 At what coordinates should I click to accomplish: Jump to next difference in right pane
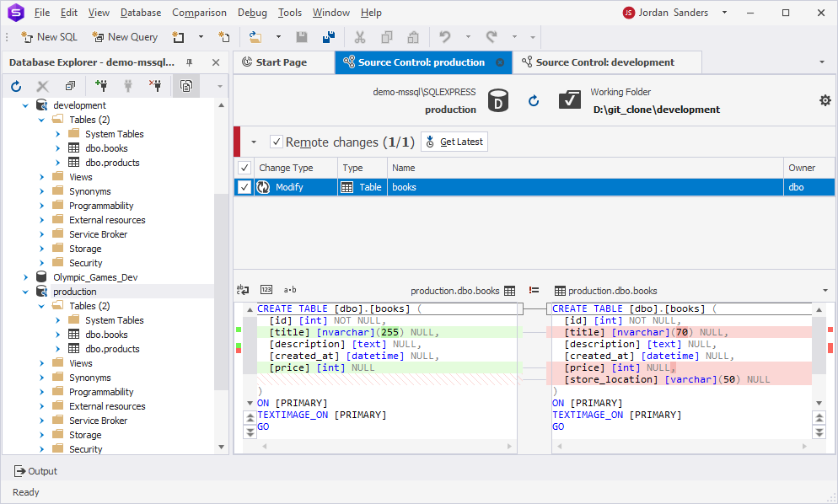pyautogui.click(x=819, y=432)
